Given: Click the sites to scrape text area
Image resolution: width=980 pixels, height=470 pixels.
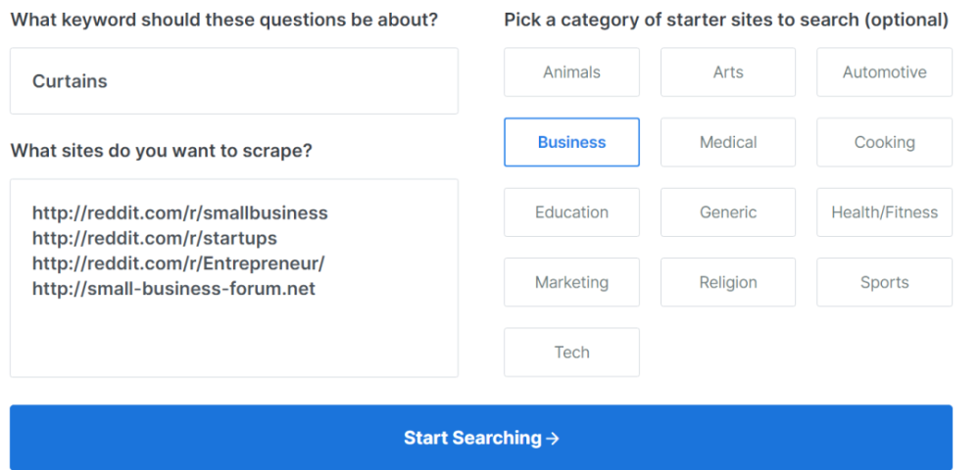Looking at the screenshot, I should [233, 333].
